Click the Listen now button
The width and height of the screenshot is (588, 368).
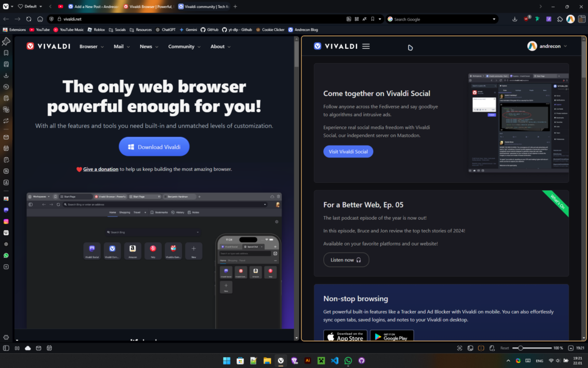pyautogui.click(x=346, y=260)
